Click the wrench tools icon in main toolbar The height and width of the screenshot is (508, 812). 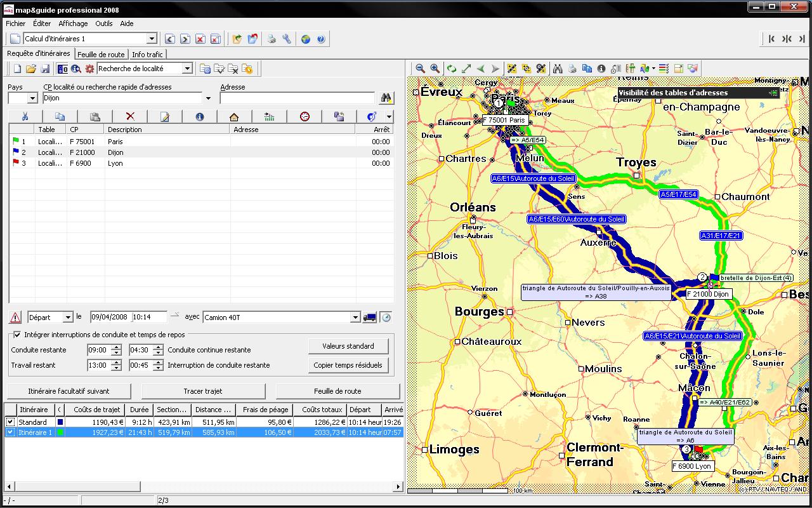pyautogui.click(x=287, y=39)
